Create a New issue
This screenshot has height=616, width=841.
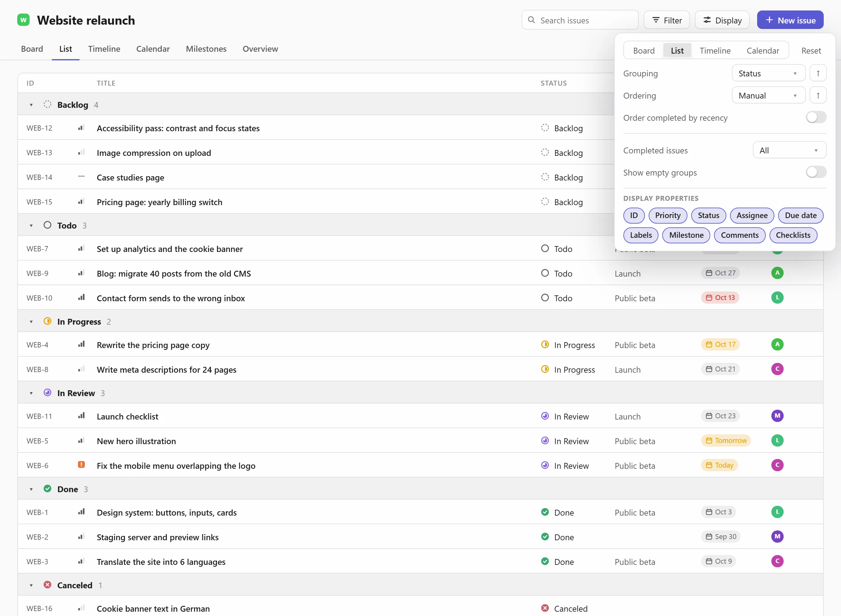790,20
